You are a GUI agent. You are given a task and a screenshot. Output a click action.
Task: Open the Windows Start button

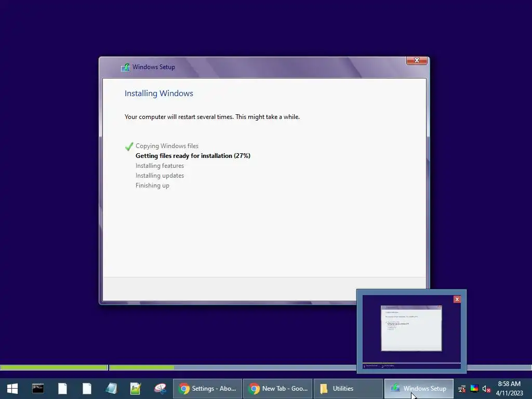[12, 389]
